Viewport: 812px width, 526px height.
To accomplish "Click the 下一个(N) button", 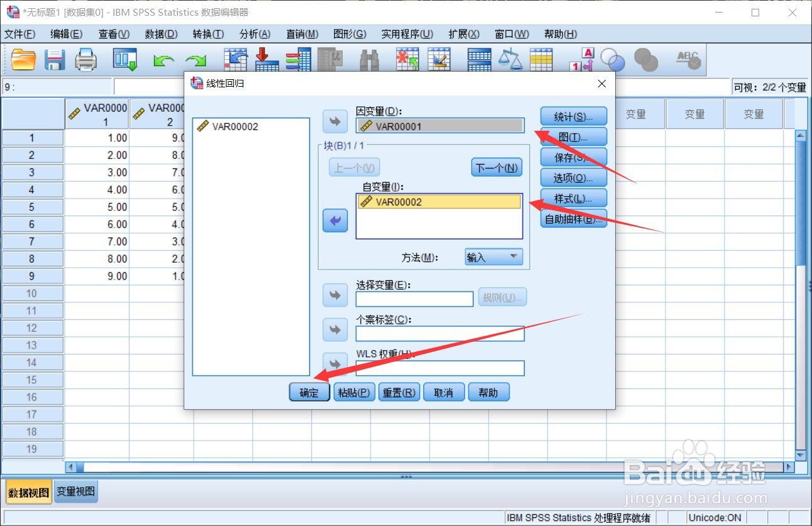I will 497,167.
